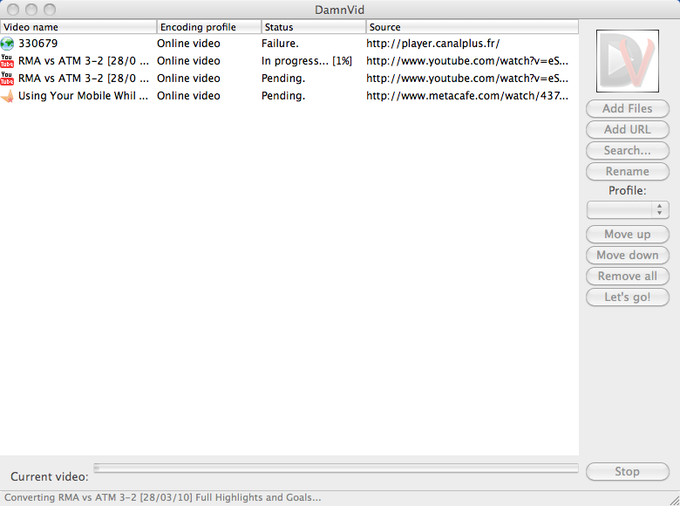
Task: Open the Profile dropdown
Action: pyautogui.click(x=627, y=210)
